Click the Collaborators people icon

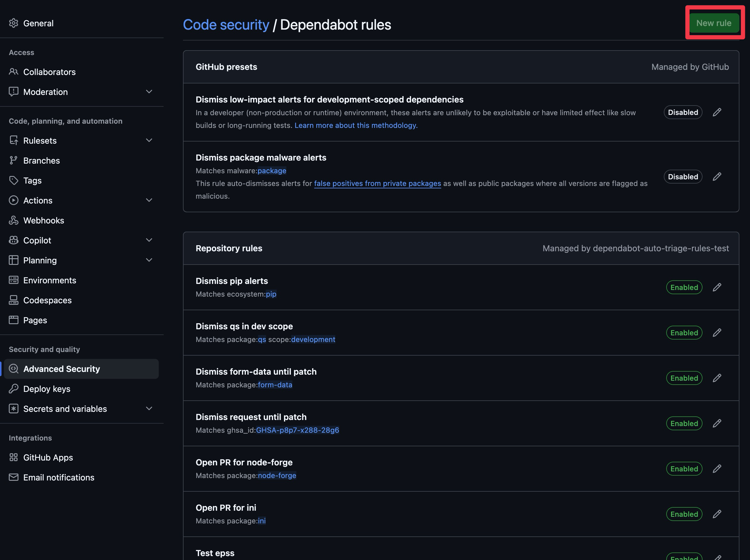coord(14,72)
